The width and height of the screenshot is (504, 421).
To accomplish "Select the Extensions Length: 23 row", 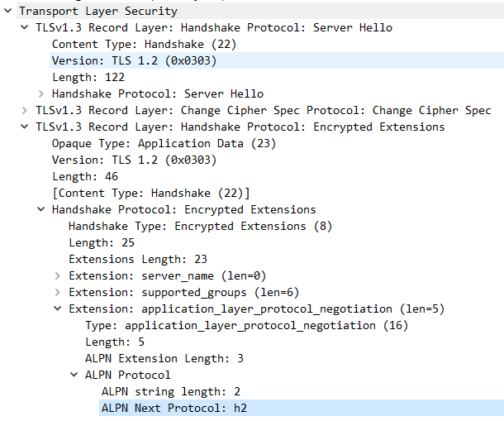I will click(138, 260).
